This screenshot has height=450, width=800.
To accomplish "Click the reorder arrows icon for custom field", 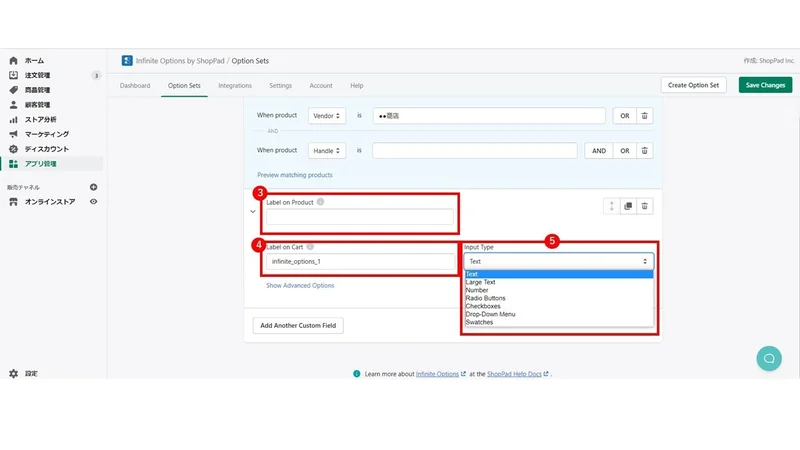I will (611, 206).
